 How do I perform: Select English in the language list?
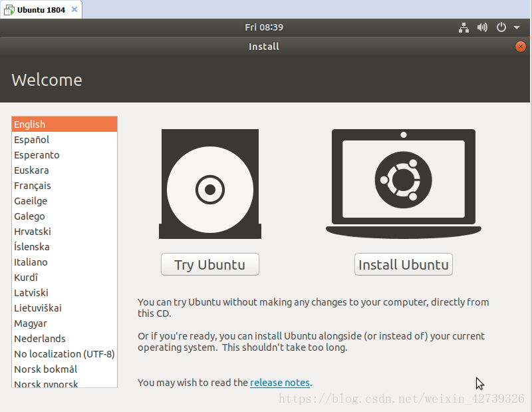pyautogui.click(x=65, y=124)
